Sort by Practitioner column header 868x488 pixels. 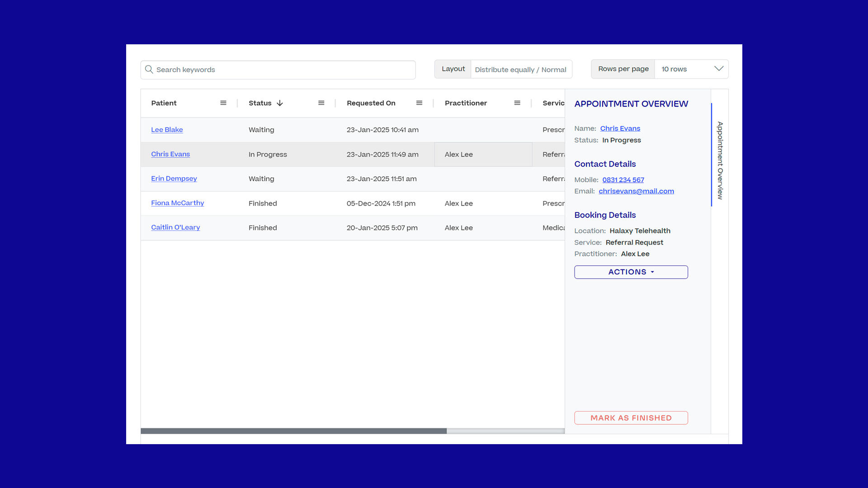point(466,103)
